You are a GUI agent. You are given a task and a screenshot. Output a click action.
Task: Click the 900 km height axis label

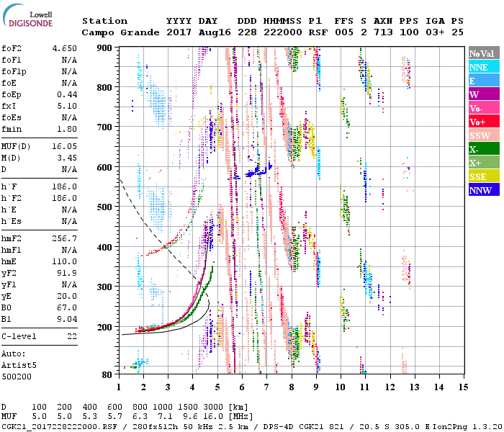(105, 48)
